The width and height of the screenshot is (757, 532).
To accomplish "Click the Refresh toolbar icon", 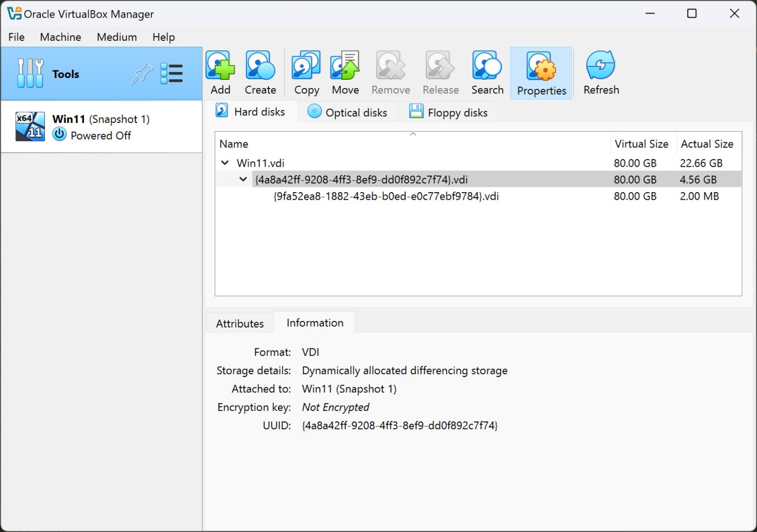I will 601,65.
